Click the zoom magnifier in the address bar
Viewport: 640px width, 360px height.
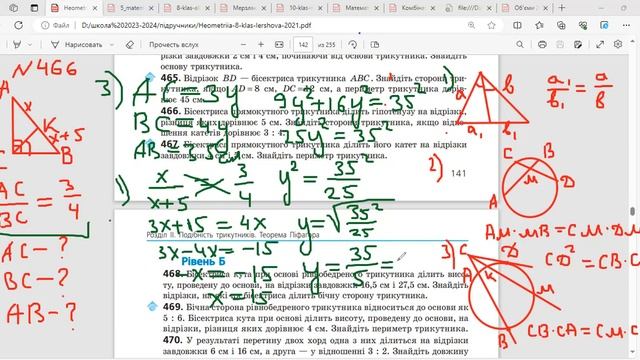pyautogui.click(x=471, y=25)
